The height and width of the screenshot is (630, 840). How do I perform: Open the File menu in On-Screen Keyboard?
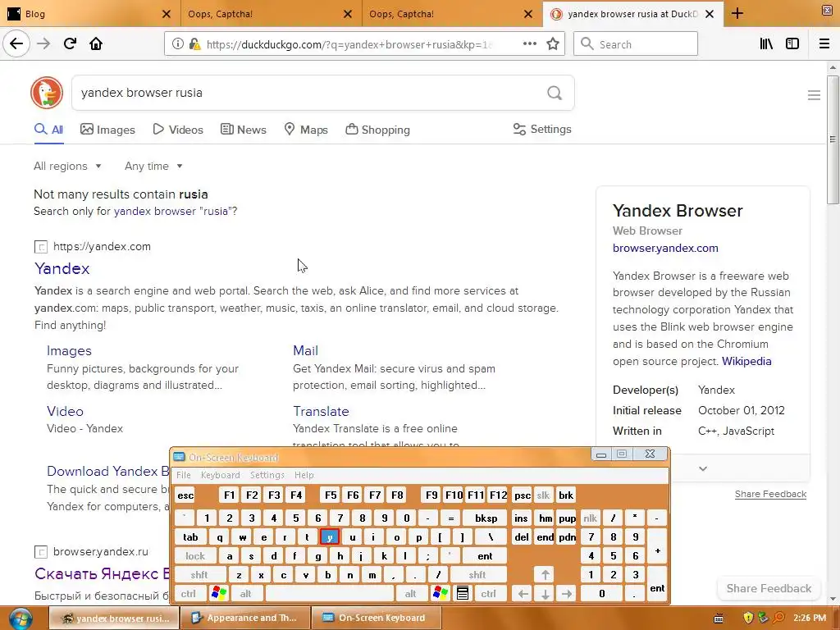[184, 475]
